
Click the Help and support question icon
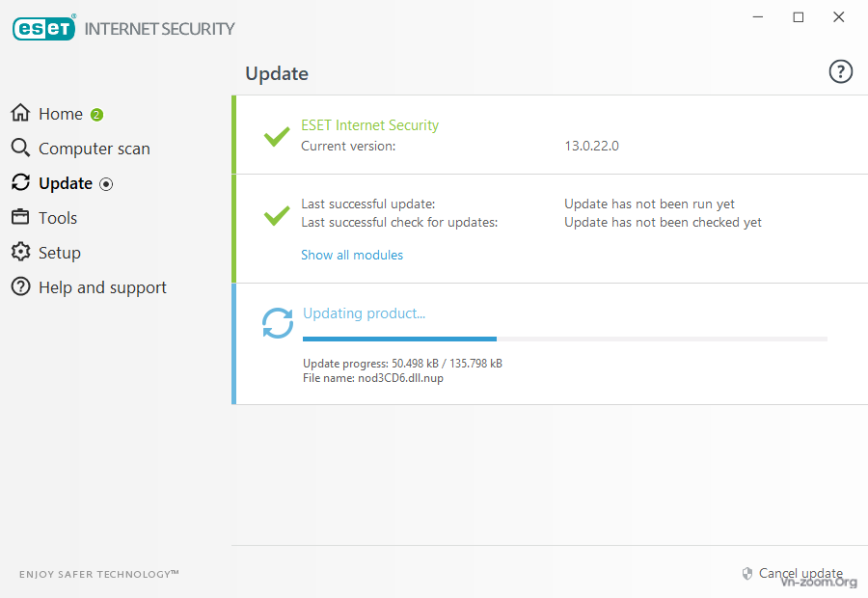[20, 286]
